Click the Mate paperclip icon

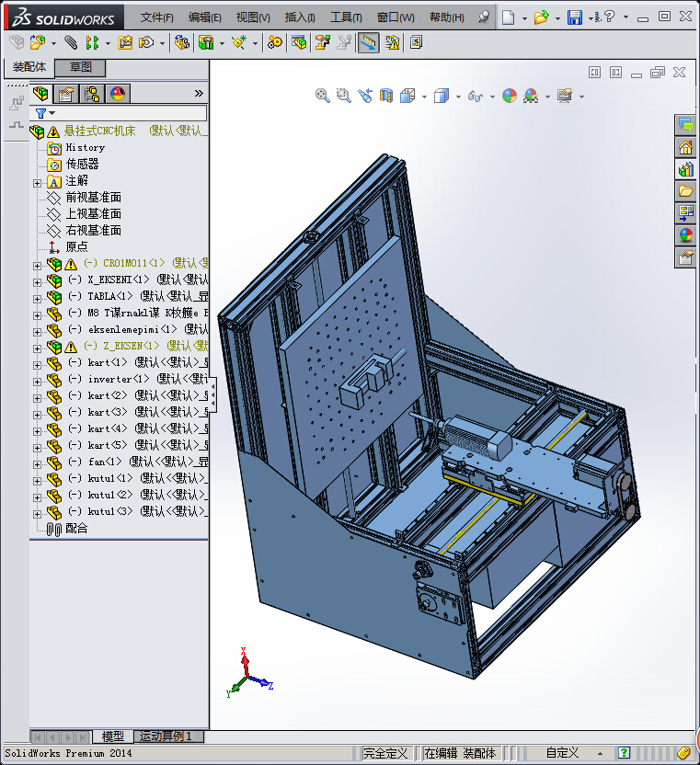click(71, 43)
